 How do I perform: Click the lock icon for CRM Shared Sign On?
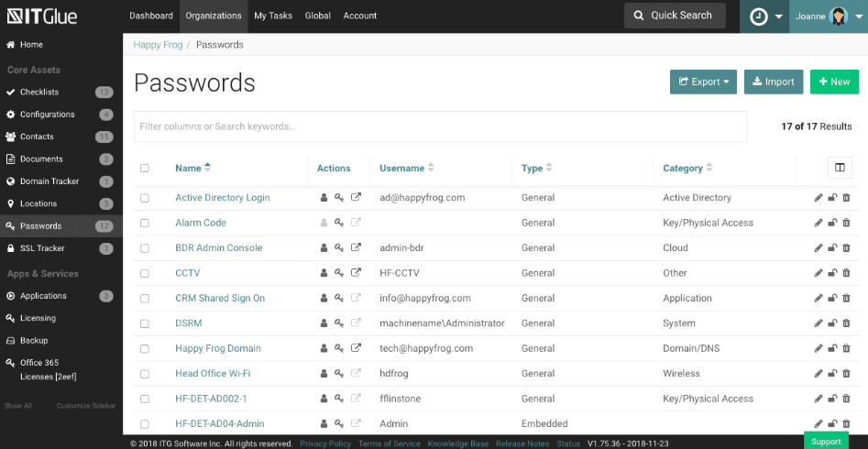[x=832, y=299]
